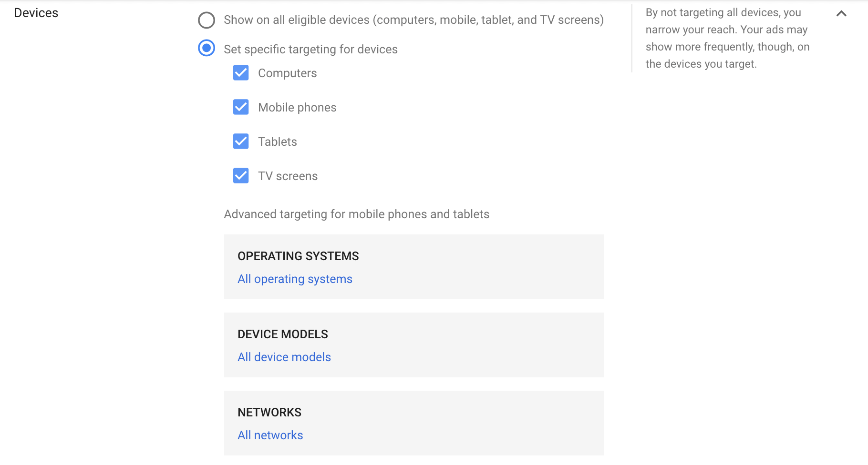
Task: Select the Mobile phones label text
Action: point(297,107)
